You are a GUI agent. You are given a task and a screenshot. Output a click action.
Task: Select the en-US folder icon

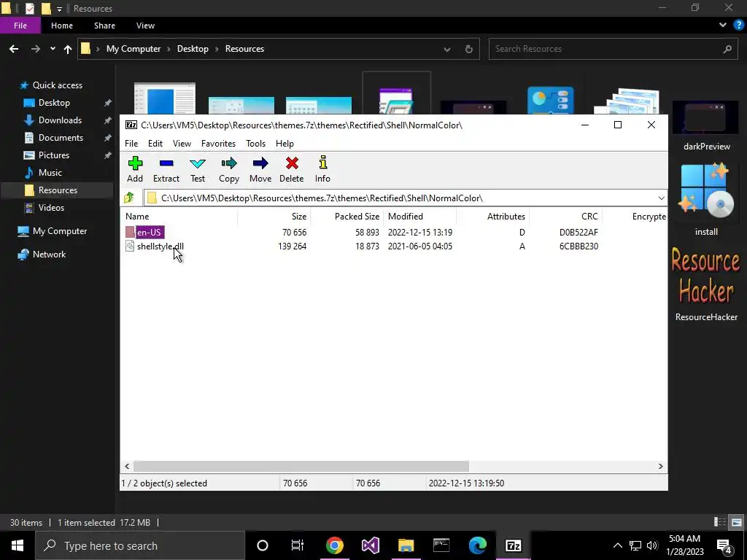[x=130, y=233]
